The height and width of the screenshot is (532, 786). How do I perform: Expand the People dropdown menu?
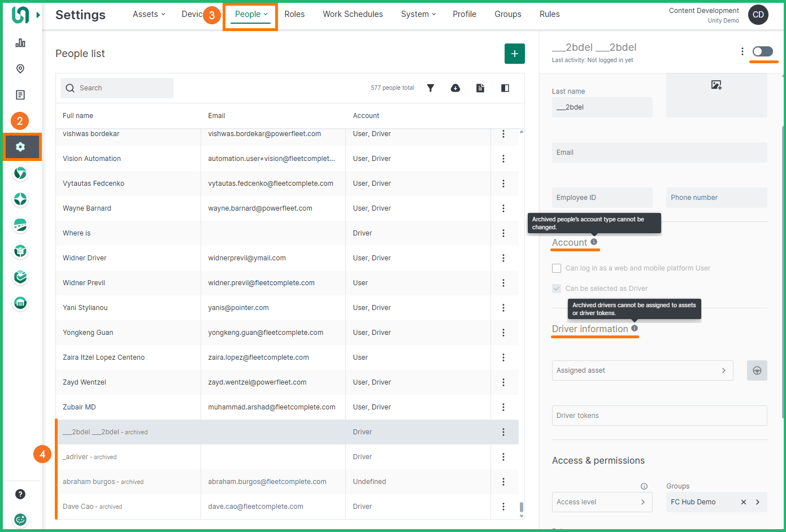coord(251,14)
